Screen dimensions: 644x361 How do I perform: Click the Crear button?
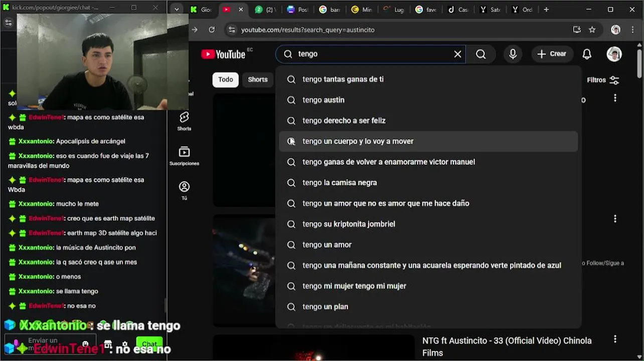(552, 54)
